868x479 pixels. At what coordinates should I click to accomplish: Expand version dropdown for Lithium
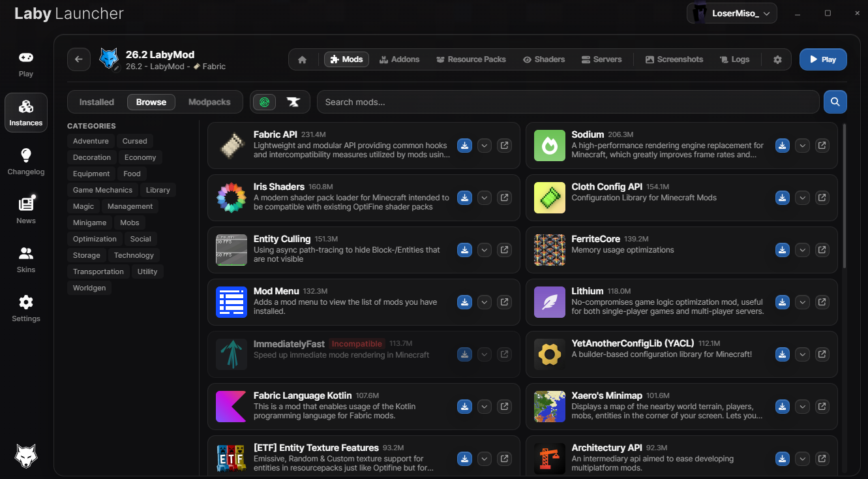click(802, 302)
